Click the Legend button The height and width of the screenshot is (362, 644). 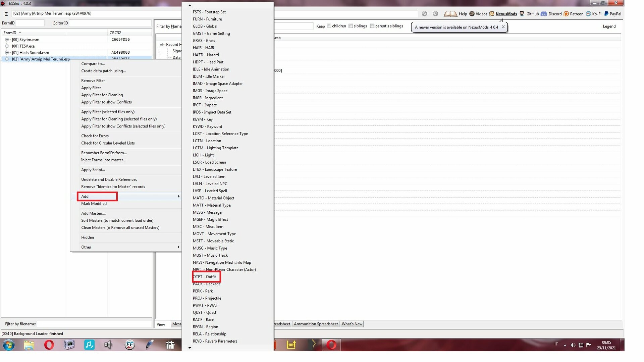tap(609, 26)
